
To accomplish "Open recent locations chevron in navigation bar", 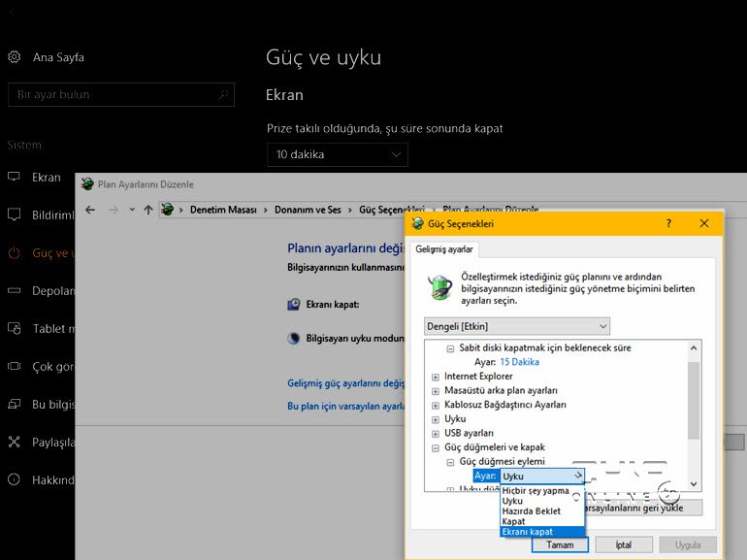I will 132,210.
